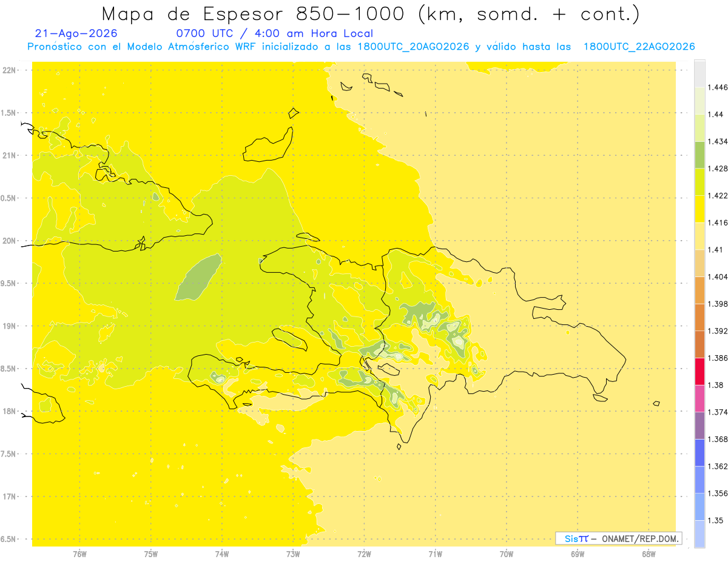The height and width of the screenshot is (562, 728).
Task: Click the 70W longitude axis label
Action: (x=507, y=554)
